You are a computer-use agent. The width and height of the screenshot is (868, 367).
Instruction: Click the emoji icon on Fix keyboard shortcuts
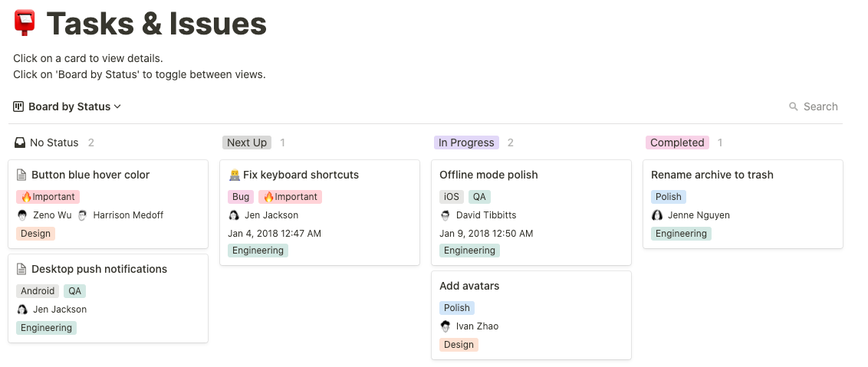point(234,175)
